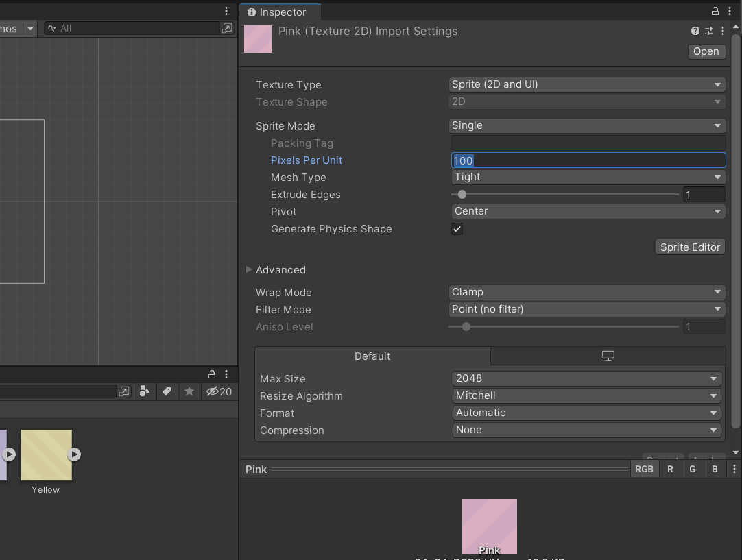Click Search by Label tag icon
Image resolution: width=742 pixels, height=560 pixels.
[x=166, y=391]
